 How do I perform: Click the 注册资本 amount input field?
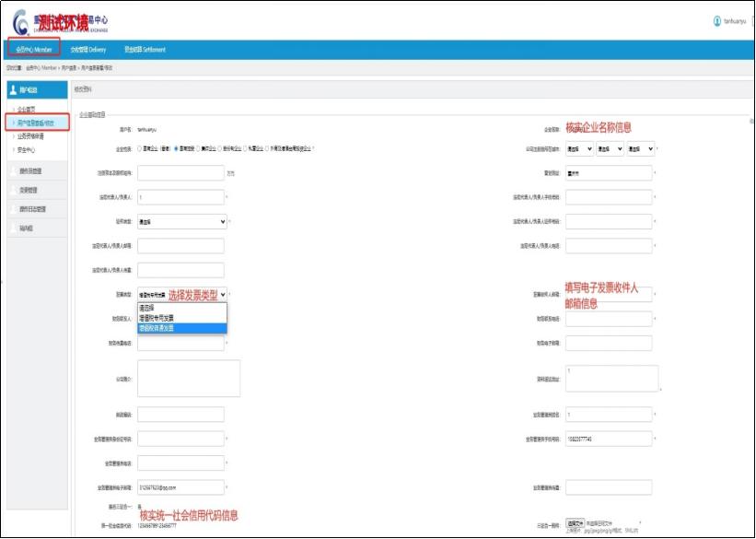(180, 172)
